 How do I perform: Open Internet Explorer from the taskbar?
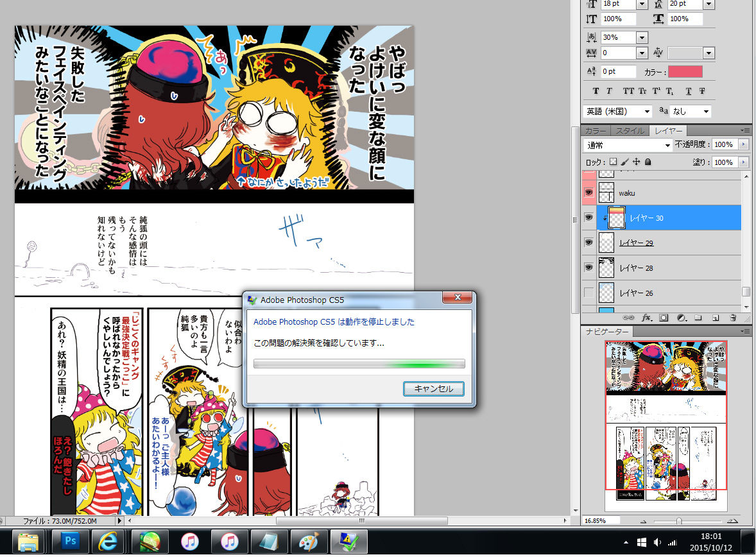point(108,542)
